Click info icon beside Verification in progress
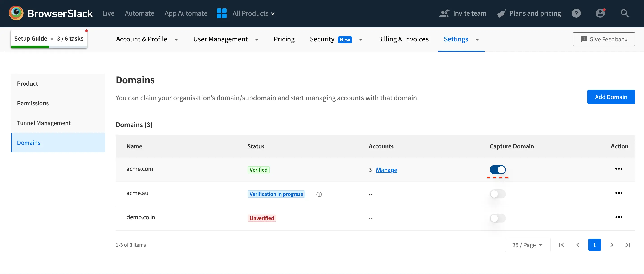The height and width of the screenshot is (274, 644). [x=319, y=194]
